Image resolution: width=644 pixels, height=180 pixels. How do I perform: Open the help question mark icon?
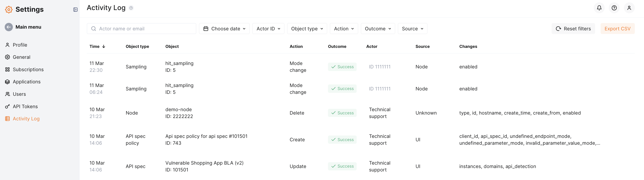point(614,8)
